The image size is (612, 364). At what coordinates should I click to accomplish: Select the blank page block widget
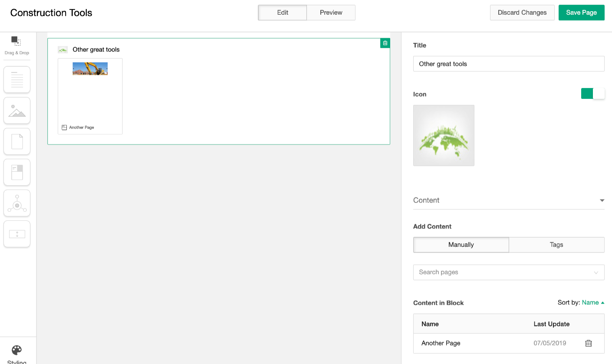coord(17,141)
